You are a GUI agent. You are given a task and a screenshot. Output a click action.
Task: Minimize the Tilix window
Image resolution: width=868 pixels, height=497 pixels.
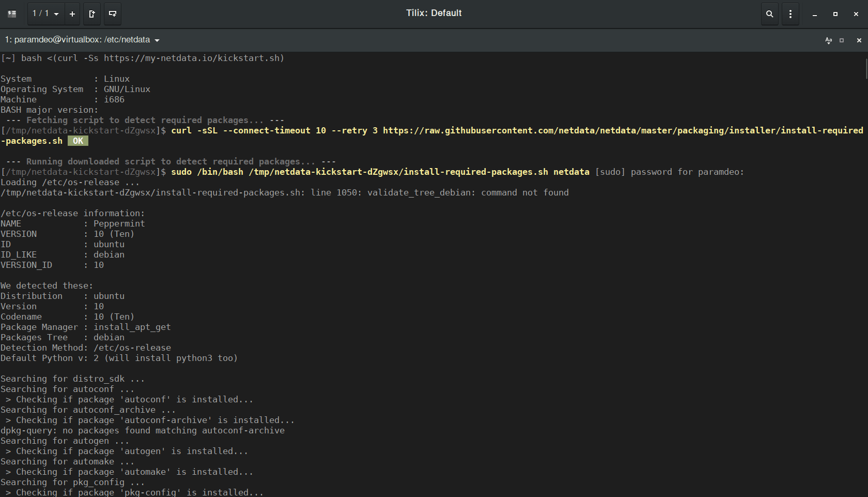tap(815, 14)
